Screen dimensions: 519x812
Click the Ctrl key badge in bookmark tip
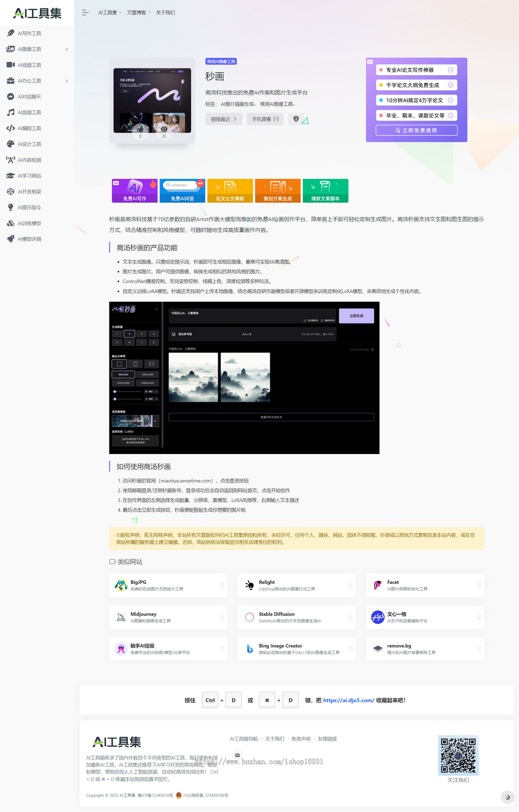(210, 700)
